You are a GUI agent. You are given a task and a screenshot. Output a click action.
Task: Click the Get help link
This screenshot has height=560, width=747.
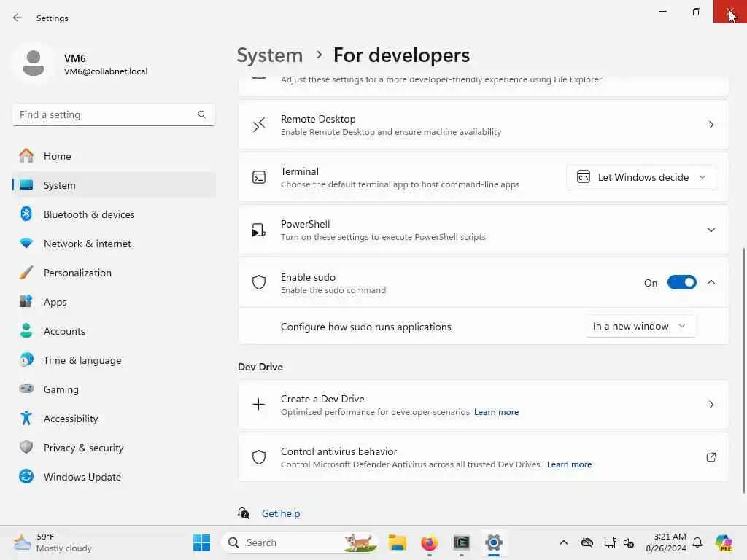281,513
